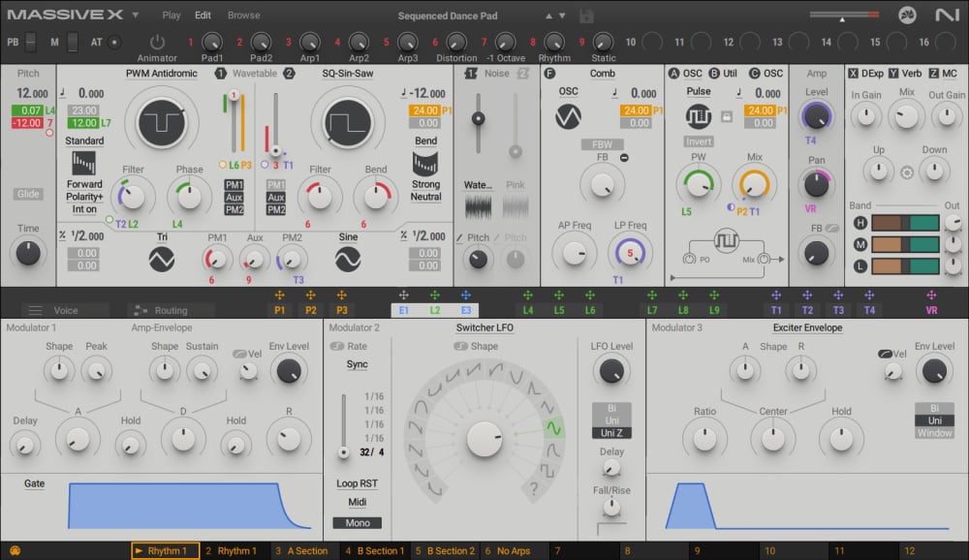This screenshot has height=560, width=969.
Task: Toggle the Vel switch in Amp-Envelope
Action: pos(239,354)
